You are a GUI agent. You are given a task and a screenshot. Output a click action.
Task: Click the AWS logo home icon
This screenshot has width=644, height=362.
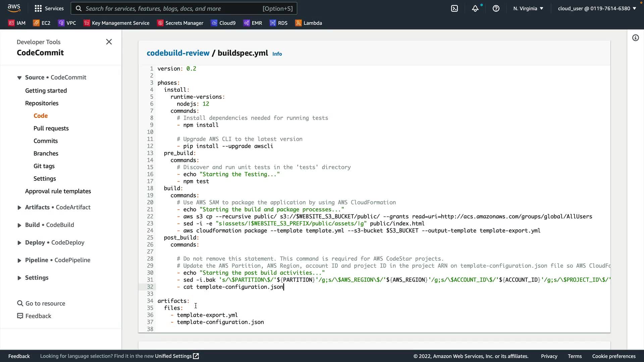(x=14, y=8)
